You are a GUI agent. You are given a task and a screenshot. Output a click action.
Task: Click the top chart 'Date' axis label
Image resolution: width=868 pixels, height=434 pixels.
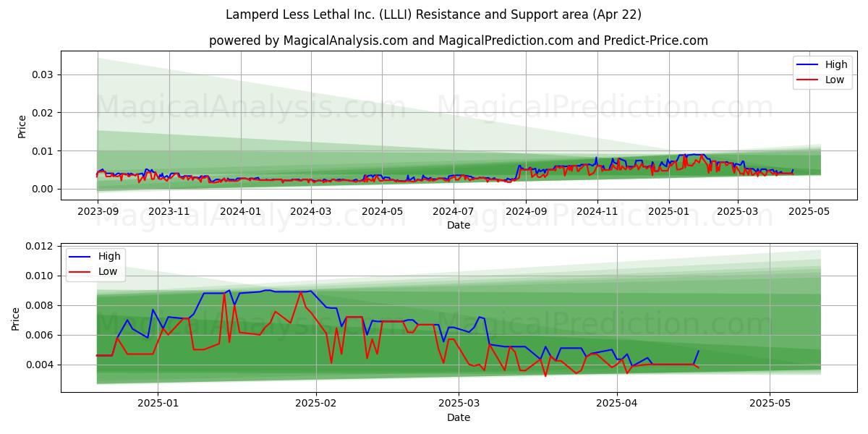click(x=459, y=225)
